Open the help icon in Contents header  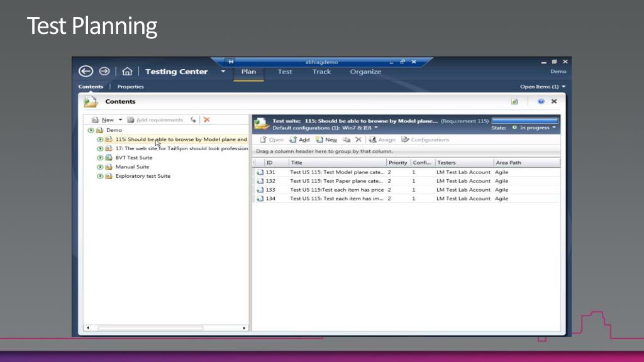tap(541, 101)
